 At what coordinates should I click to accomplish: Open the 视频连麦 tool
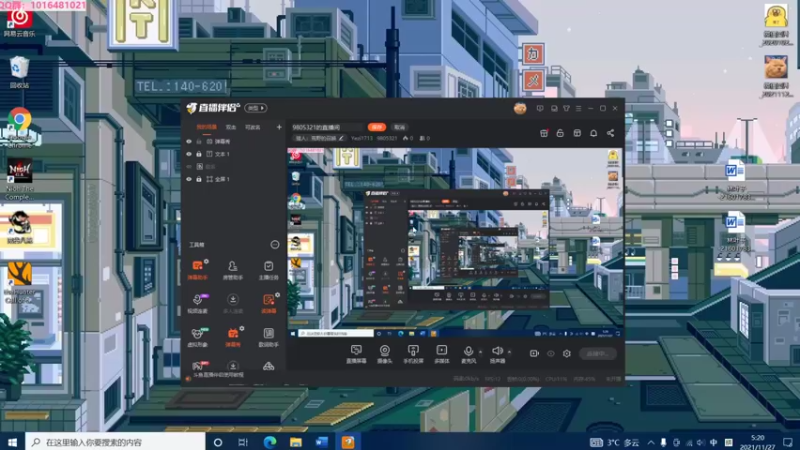point(197,304)
